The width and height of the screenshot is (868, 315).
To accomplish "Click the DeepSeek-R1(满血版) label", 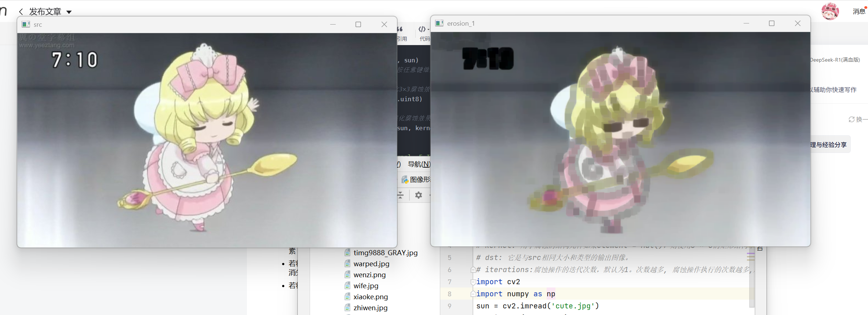I will pyautogui.click(x=835, y=60).
